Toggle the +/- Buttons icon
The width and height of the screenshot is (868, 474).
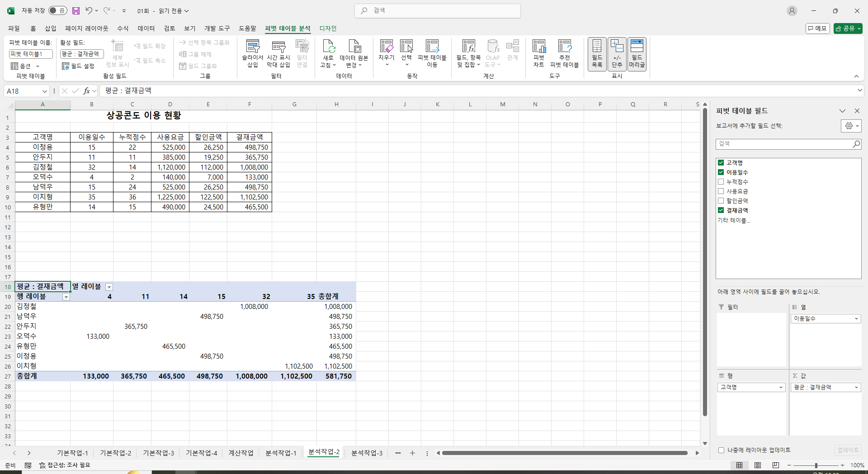(x=617, y=54)
